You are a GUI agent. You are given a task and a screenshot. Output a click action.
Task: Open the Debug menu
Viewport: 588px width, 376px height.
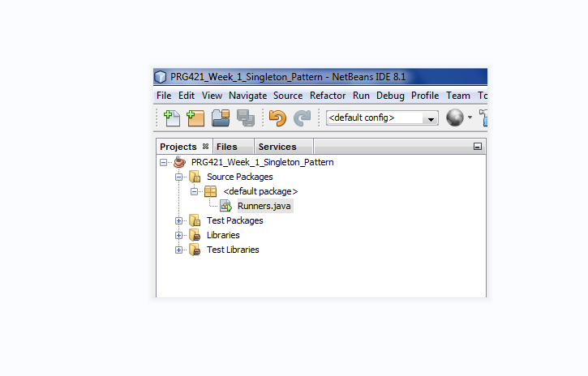click(x=390, y=96)
